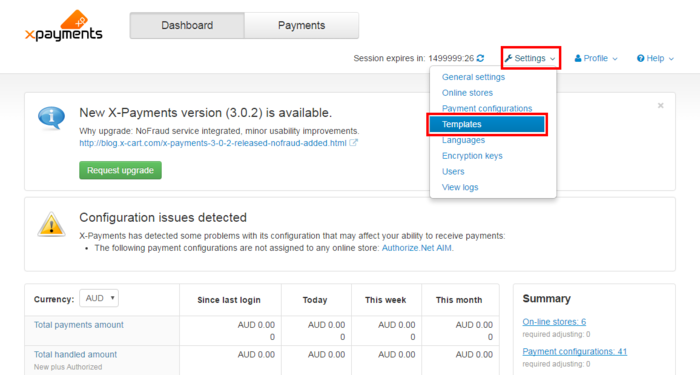Viewport: 700px width, 375px height.
Task: Open the Authorize.Net AIM link
Action: pos(417,248)
